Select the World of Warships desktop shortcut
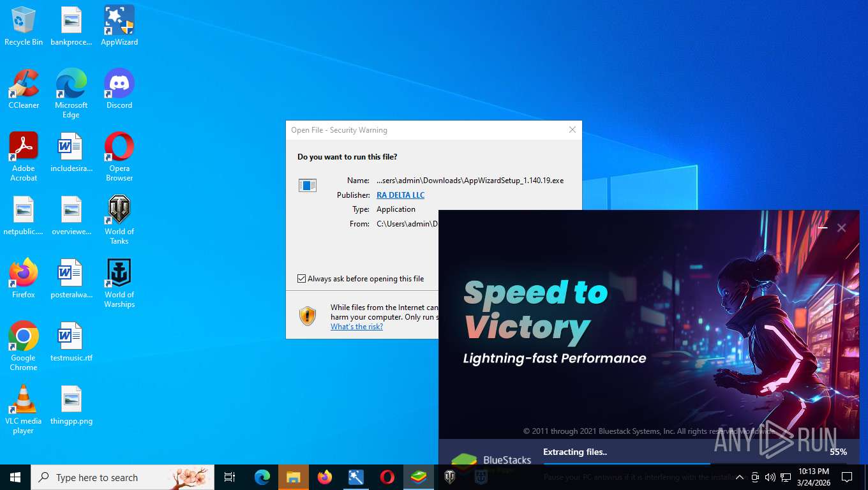Image resolution: width=868 pixels, height=490 pixels. (119, 283)
